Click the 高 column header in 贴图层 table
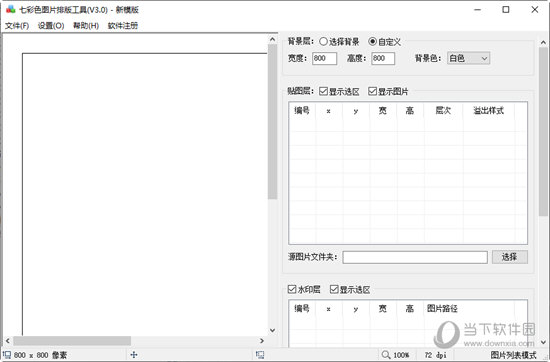This screenshot has height=362, width=550. [410, 111]
